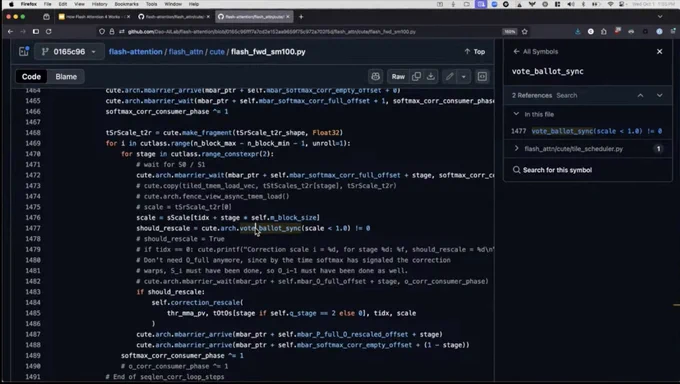This screenshot has width=680, height=384.
Task: Click the site security shield icon
Action: pos(102,32)
